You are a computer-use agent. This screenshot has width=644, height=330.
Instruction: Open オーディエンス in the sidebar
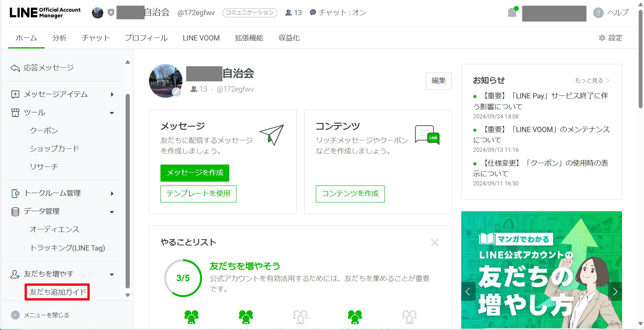click(54, 230)
